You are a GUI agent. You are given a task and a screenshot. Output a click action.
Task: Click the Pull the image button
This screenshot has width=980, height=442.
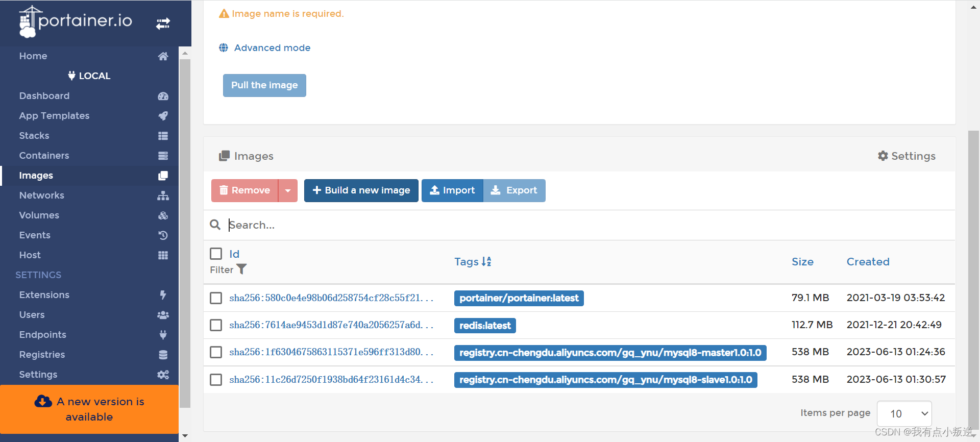[x=264, y=85]
